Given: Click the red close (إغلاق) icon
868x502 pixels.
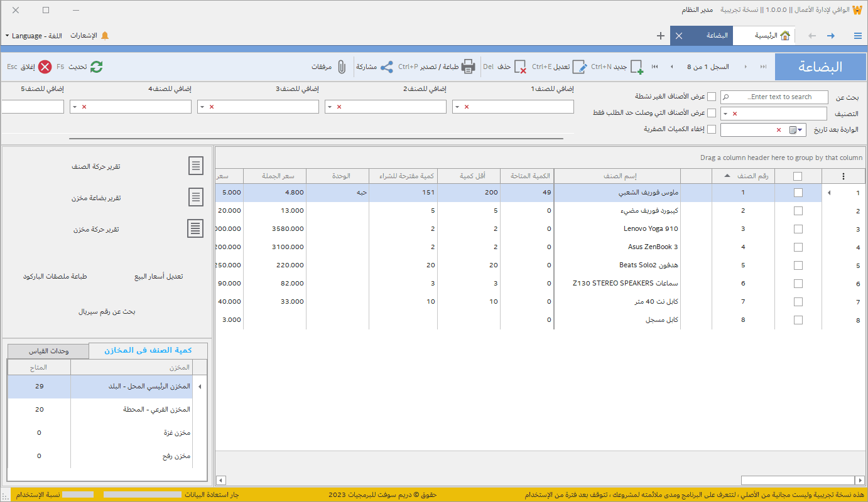Looking at the screenshot, I should [45, 67].
